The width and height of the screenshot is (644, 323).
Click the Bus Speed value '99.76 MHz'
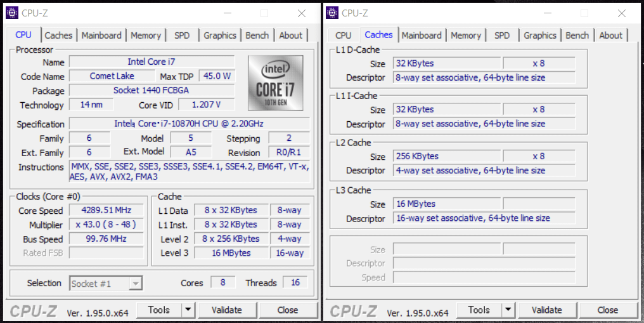click(106, 239)
